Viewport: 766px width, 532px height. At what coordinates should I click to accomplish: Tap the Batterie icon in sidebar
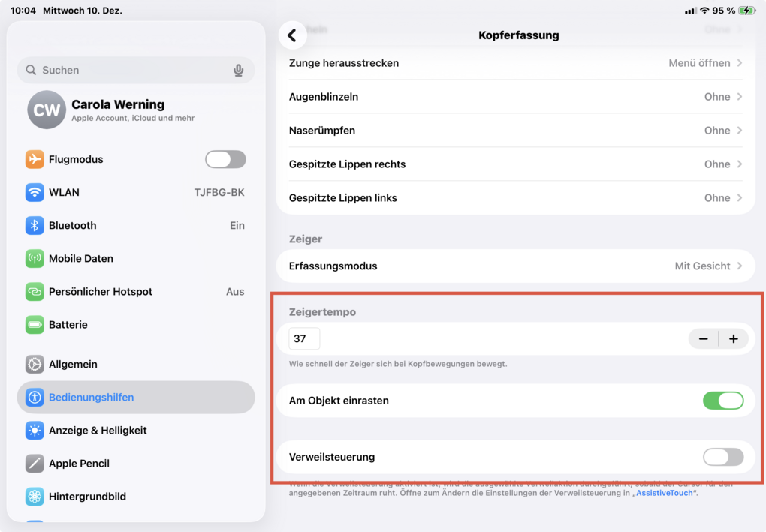[x=35, y=325]
